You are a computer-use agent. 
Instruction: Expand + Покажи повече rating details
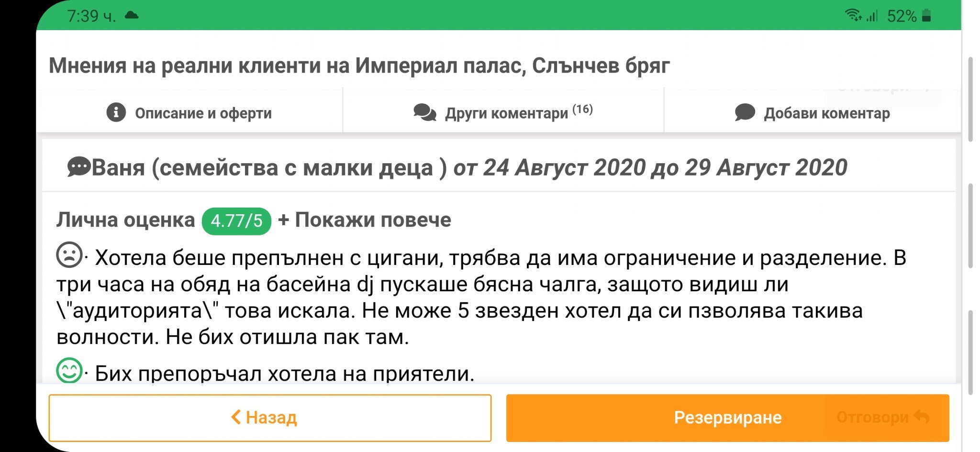click(365, 220)
